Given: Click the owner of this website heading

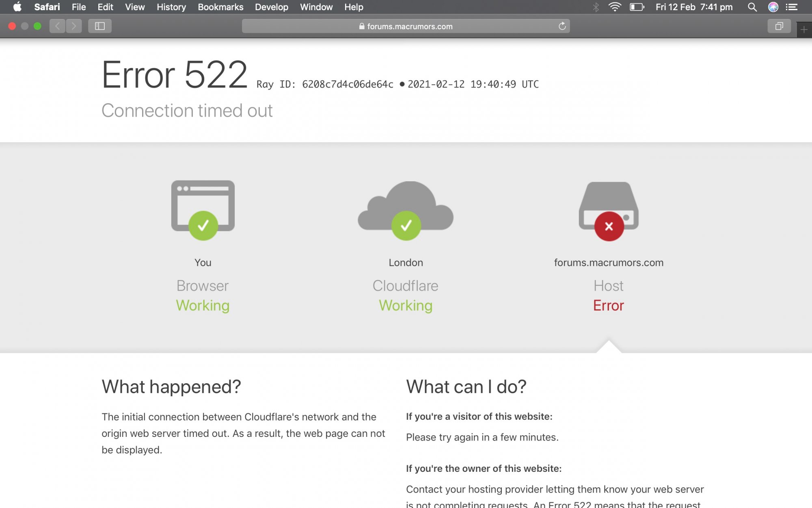Looking at the screenshot, I should (x=484, y=469).
